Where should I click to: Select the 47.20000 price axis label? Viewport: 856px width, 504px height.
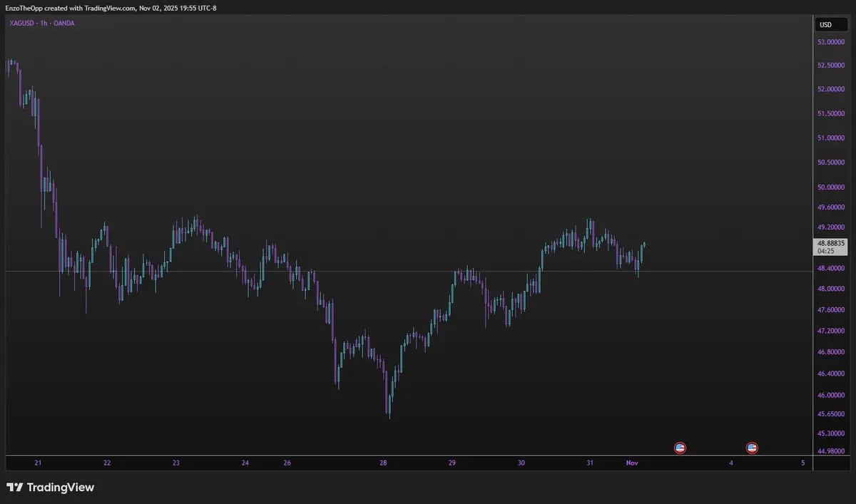coord(831,331)
